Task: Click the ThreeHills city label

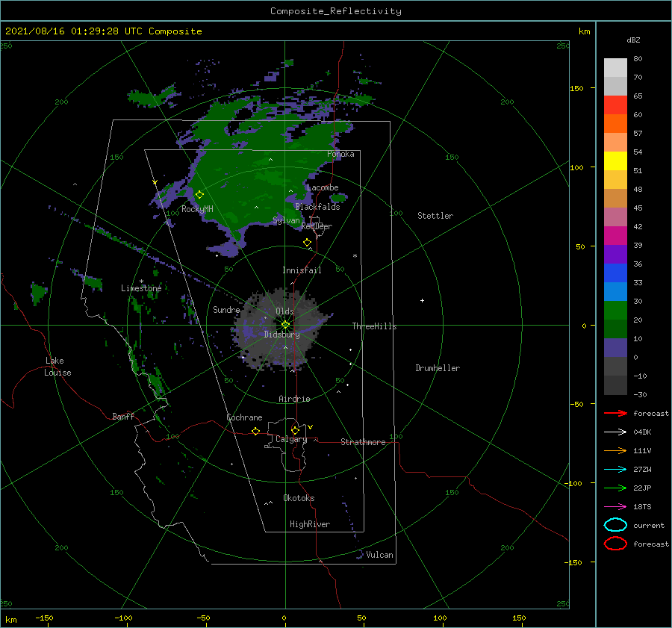Action: (x=374, y=326)
